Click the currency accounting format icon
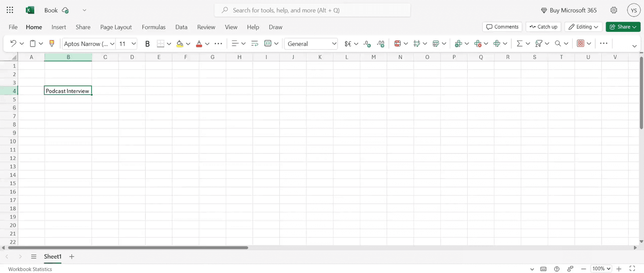The image size is (644, 273). pos(348,43)
